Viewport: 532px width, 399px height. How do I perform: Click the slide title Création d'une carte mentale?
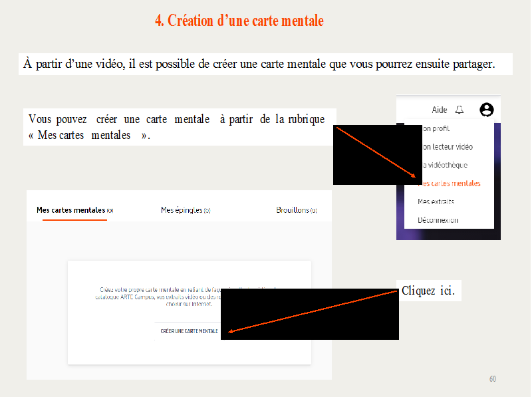pyautogui.click(x=239, y=21)
